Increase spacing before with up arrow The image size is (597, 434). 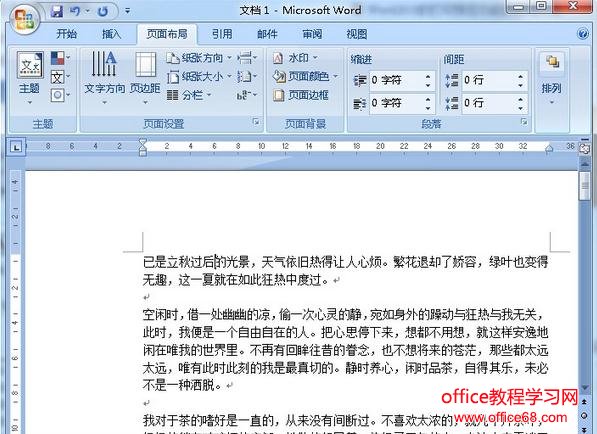point(520,77)
